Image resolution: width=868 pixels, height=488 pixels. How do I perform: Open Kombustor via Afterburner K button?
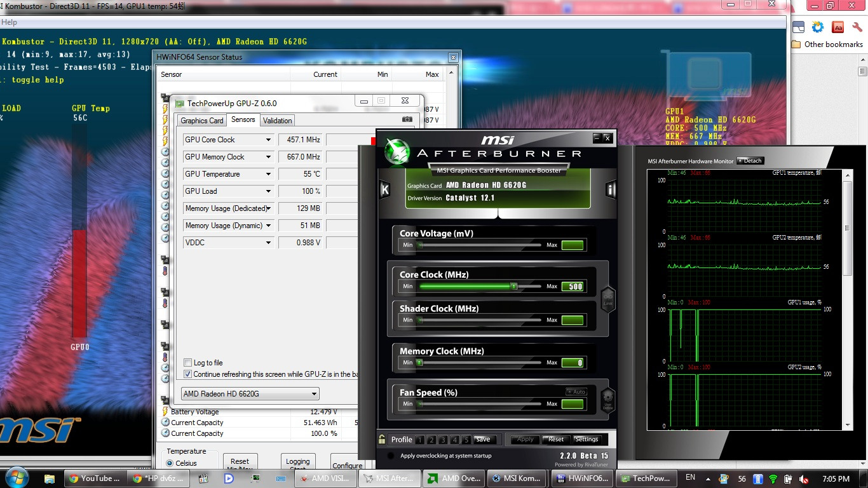pos(384,189)
